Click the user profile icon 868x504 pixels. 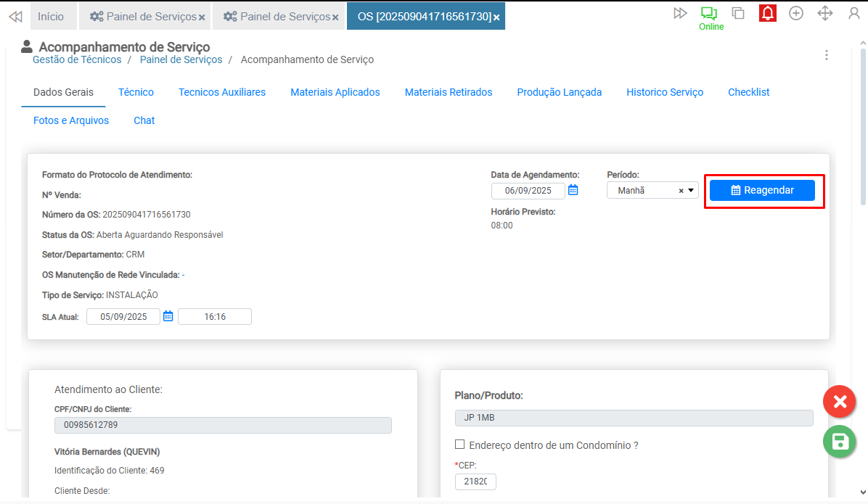click(x=854, y=14)
